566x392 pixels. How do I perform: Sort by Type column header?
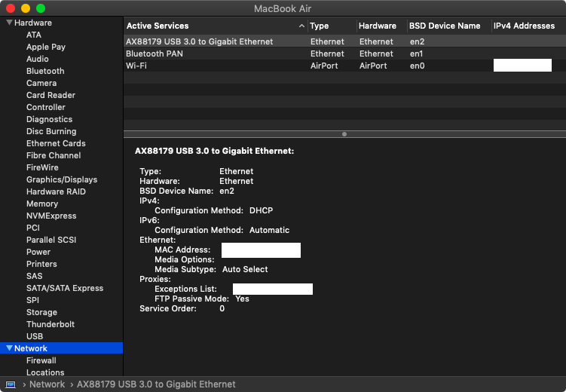[x=319, y=26]
